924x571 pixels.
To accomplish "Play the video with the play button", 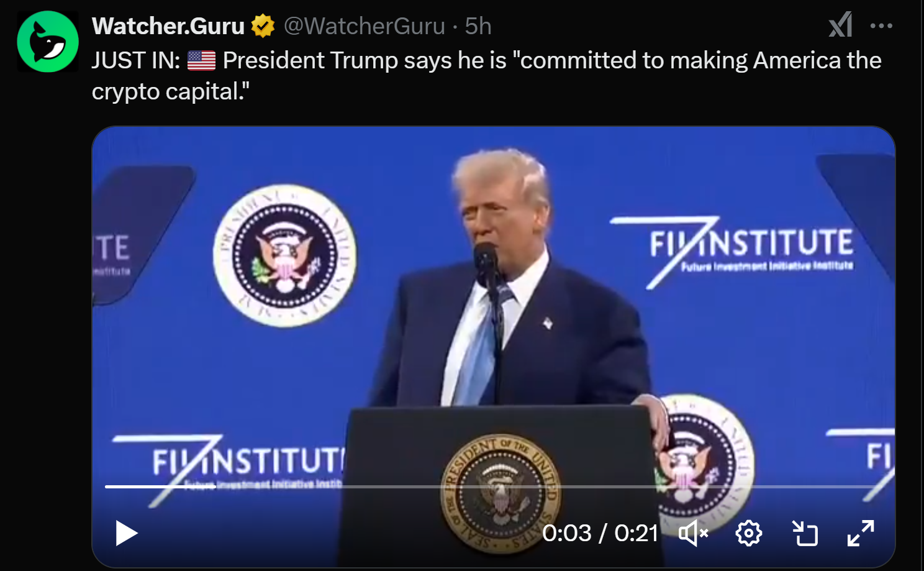I will (126, 533).
